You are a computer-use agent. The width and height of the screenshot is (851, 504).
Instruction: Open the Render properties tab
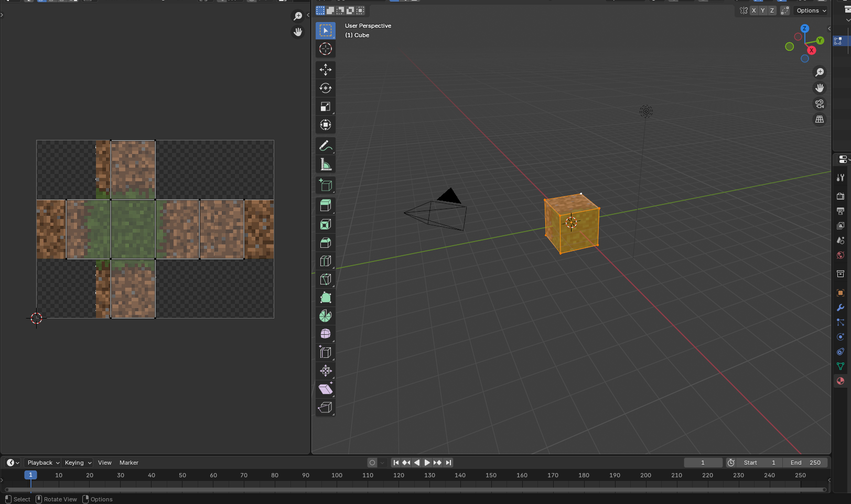pyautogui.click(x=841, y=196)
